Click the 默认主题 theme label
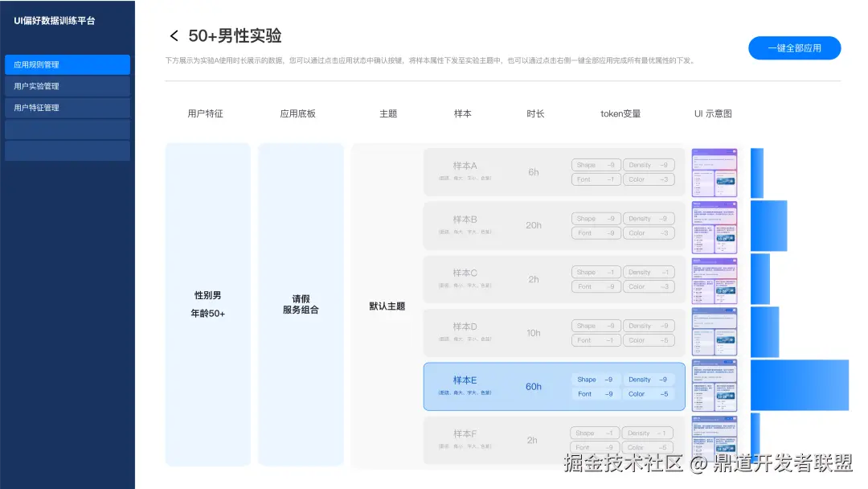This screenshot has height=489, width=868. 388,304
